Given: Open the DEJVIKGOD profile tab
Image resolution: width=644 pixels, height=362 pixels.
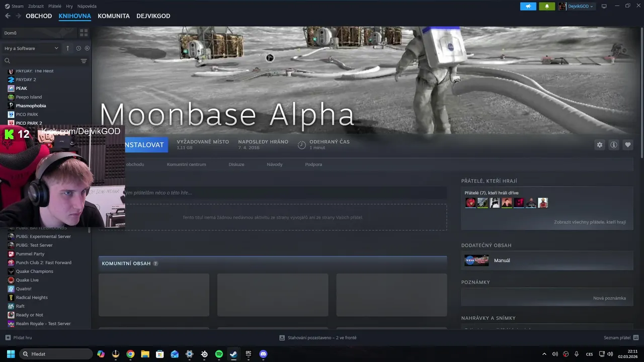Looking at the screenshot, I should point(153,16).
